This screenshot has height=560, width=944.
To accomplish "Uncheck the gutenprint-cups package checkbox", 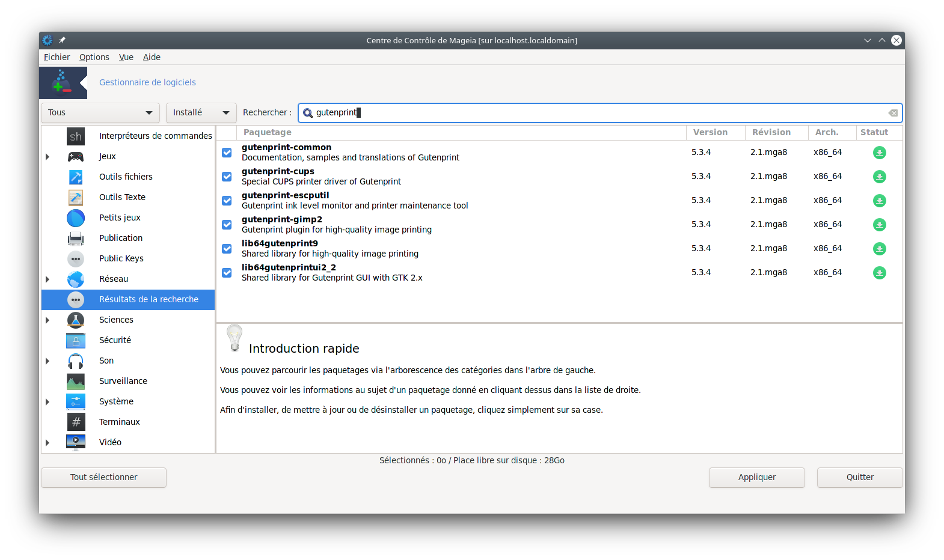I will (227, 177).
